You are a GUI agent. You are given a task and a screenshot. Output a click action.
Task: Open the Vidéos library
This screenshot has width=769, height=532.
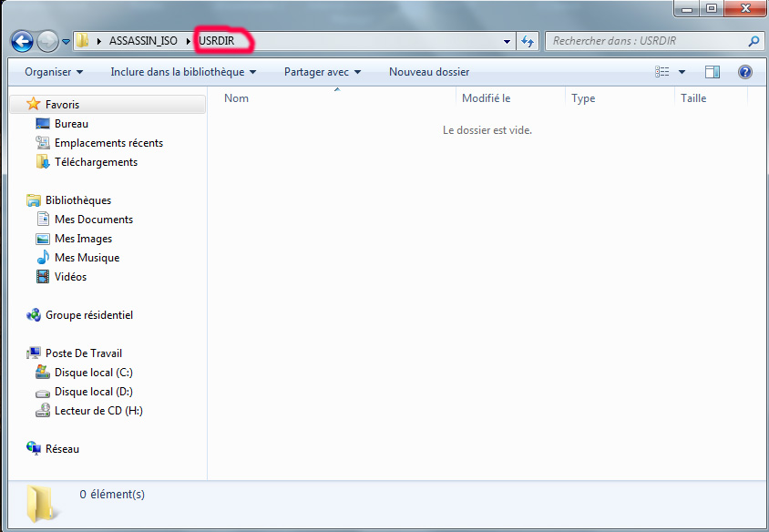tap(70, 277)
